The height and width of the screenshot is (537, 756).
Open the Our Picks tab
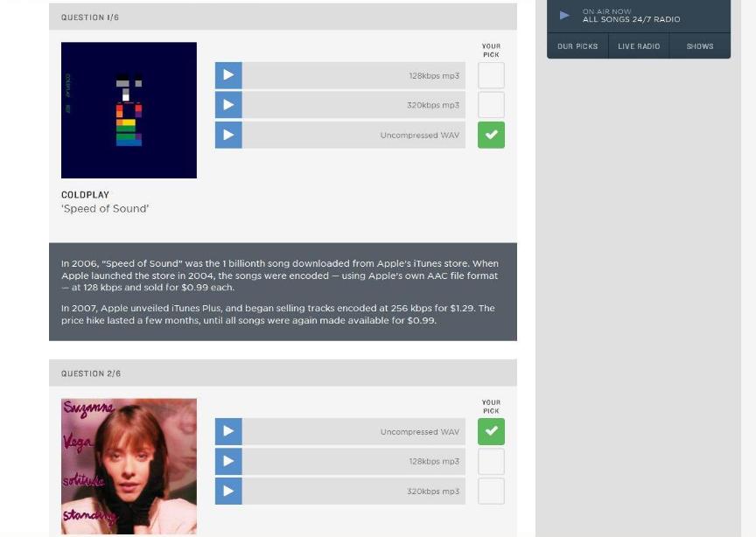tap(577, 46)
